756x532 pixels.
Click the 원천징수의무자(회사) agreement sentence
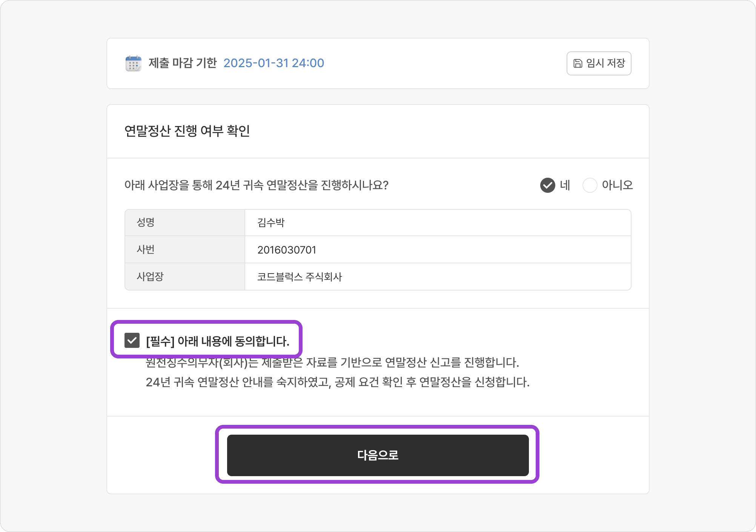point(332,363)
